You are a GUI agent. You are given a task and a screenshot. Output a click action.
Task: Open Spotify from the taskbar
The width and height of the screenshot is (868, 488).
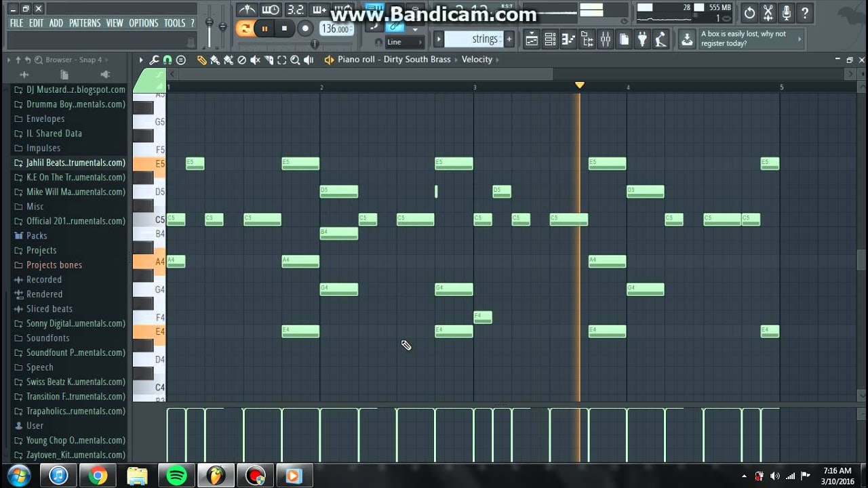tap(176, 476)
